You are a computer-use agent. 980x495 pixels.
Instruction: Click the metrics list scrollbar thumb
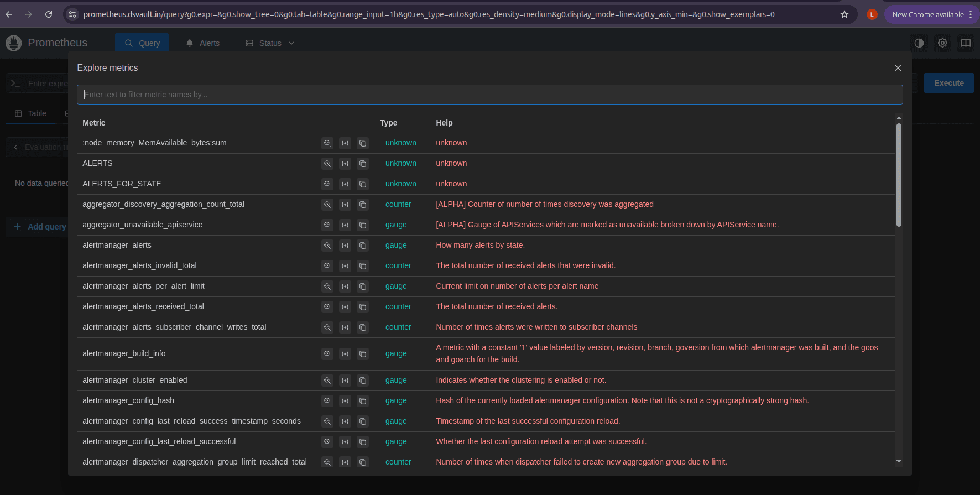point(899,175)
